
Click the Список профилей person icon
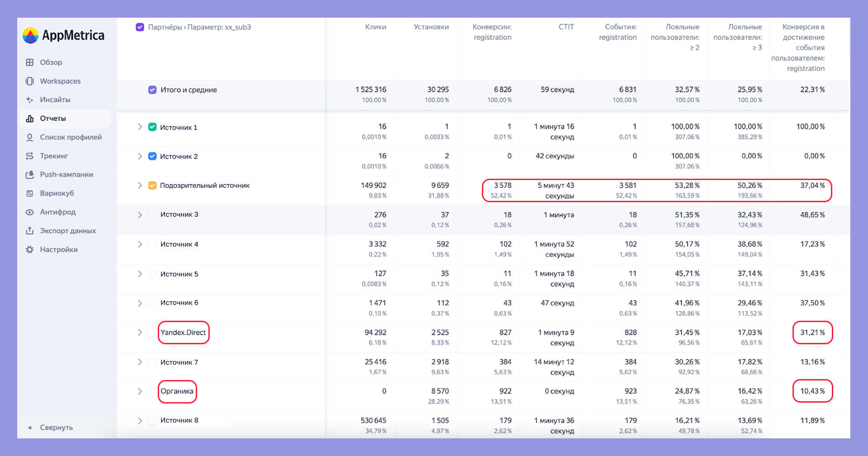[30, 137]
